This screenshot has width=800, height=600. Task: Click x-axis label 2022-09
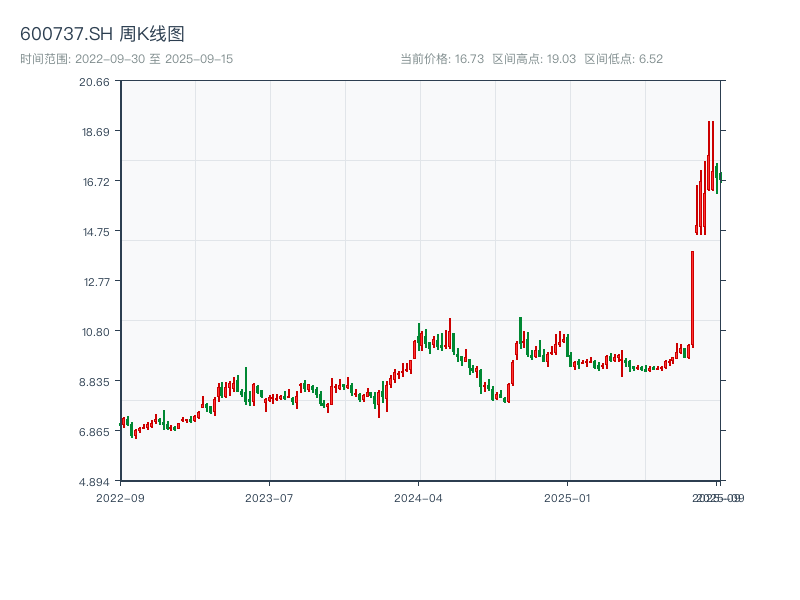pos(120,498)
